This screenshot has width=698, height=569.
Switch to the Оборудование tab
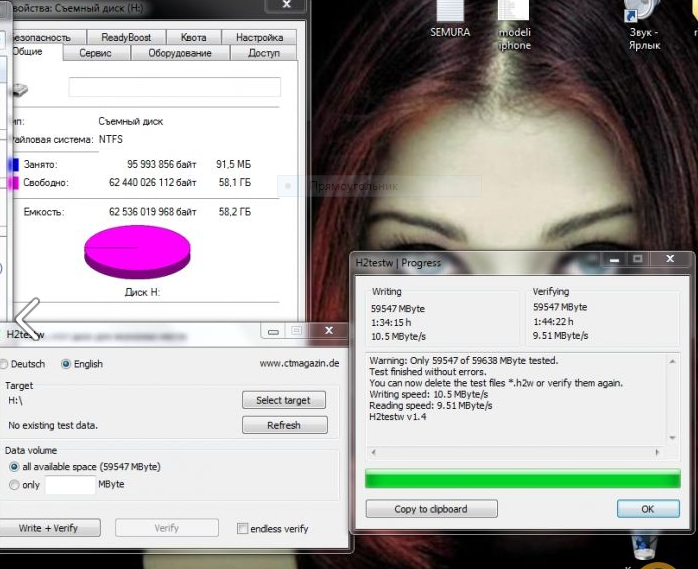[x=180, y=53]
